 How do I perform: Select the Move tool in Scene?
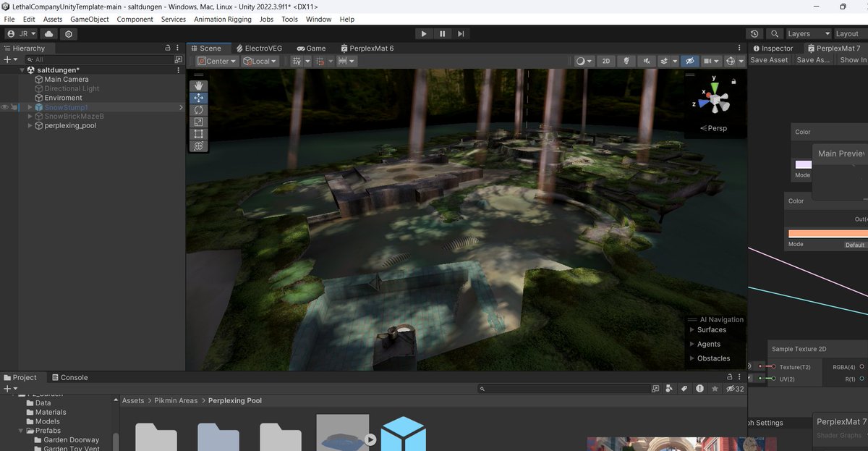point(199,98)
